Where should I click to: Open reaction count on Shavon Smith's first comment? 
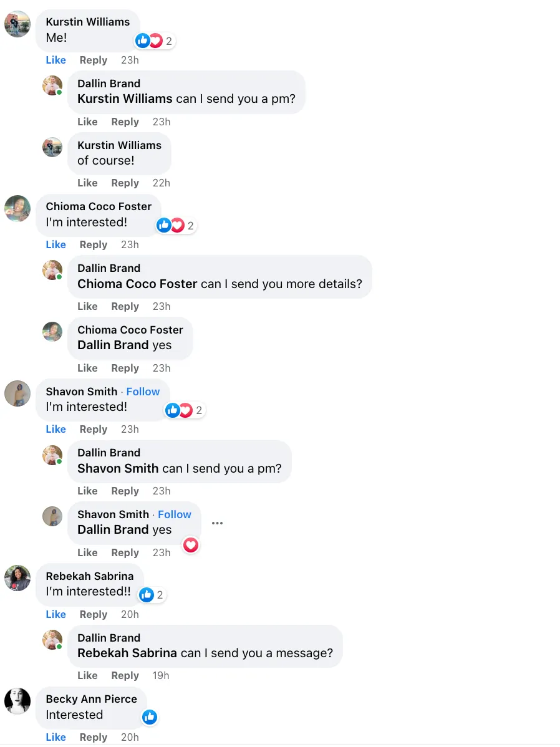(185, 410)
